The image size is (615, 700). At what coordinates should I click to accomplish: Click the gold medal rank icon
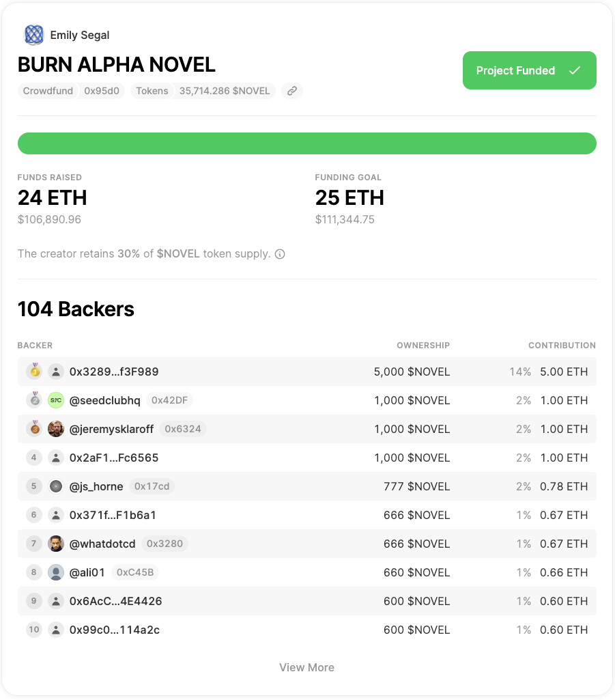35,371
